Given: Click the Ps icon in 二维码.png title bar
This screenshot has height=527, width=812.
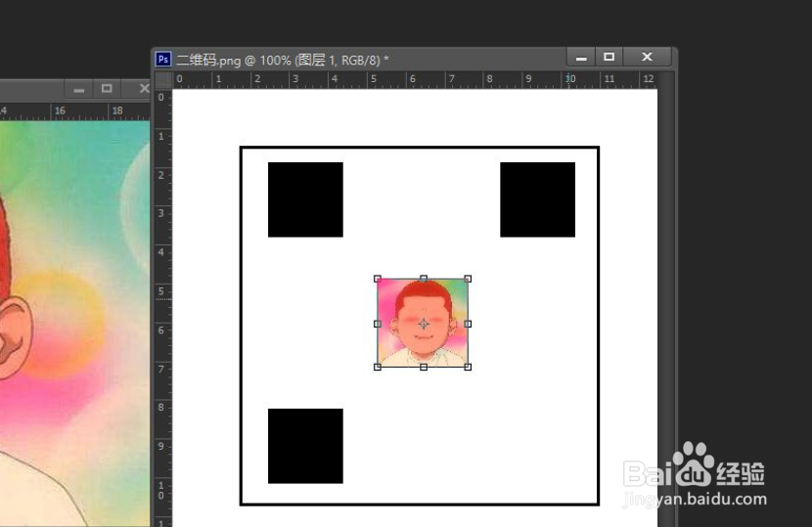Looking at the screenshot, I should coord(163,60).
